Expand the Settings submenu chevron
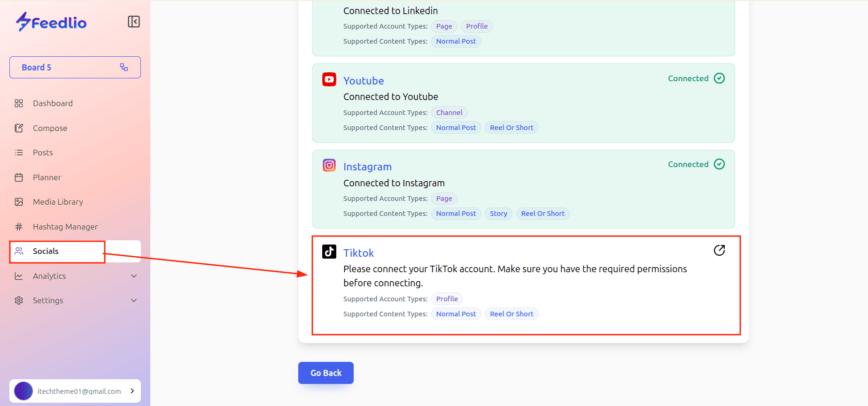This screenshot has height=406, width=868. 134,300
